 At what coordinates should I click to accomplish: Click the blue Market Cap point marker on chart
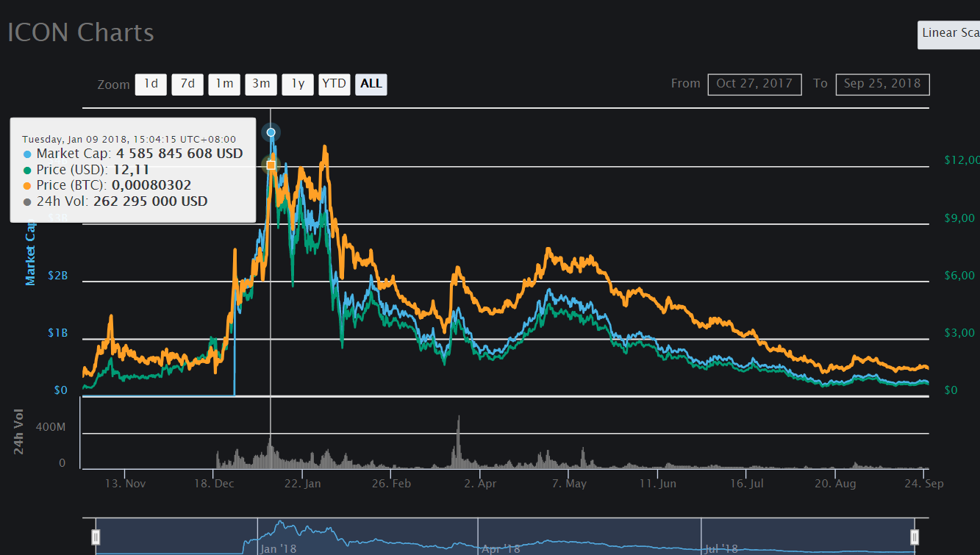click(271, 132)
